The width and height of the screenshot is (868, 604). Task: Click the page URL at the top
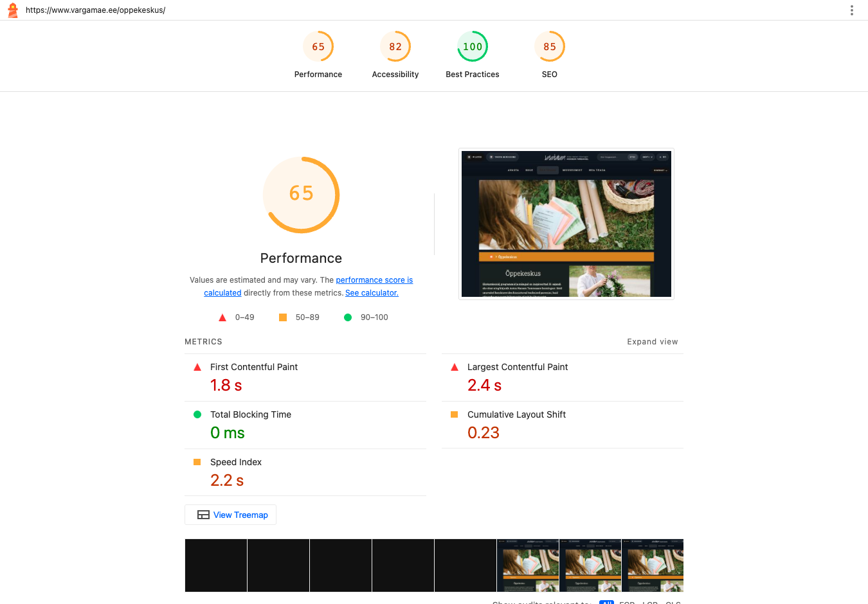pos(96,10)
